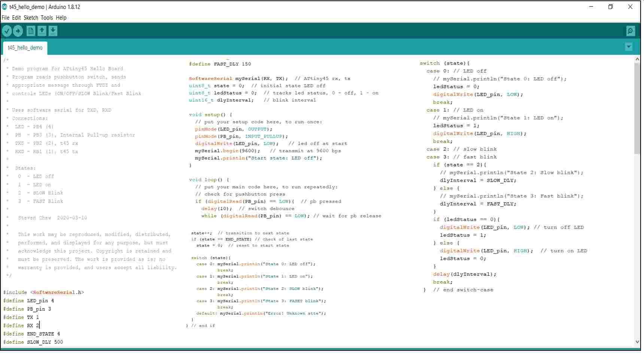Click the '#define FAST_DLY 150' line

220,64
